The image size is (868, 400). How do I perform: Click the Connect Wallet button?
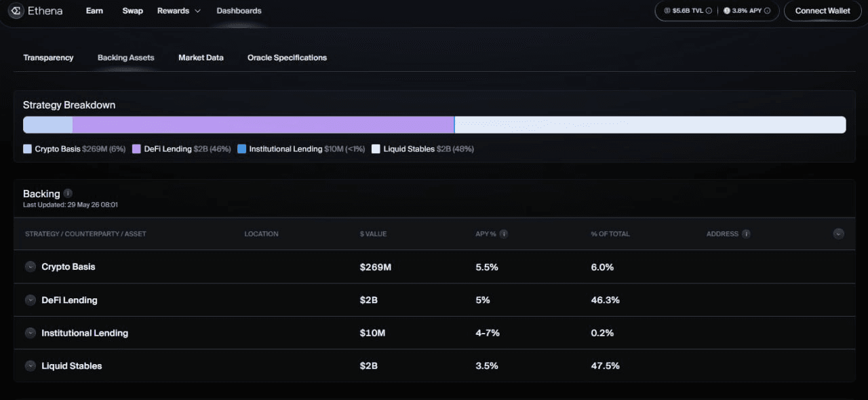823,11
